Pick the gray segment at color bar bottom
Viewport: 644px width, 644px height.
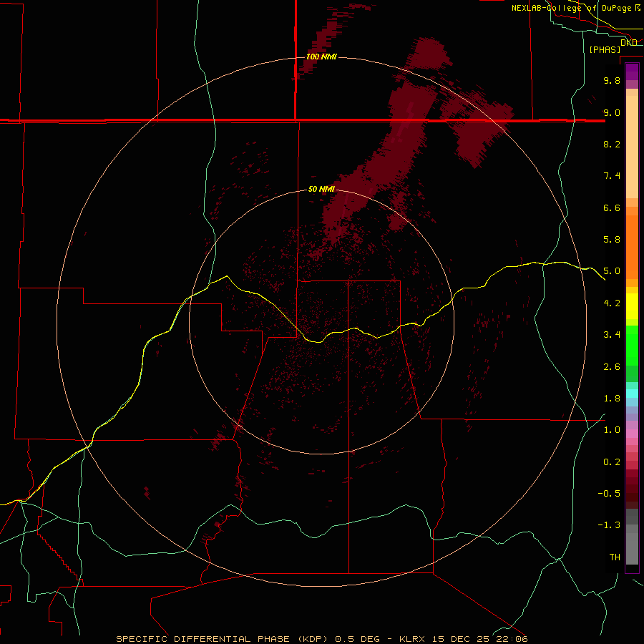[632, 548]
